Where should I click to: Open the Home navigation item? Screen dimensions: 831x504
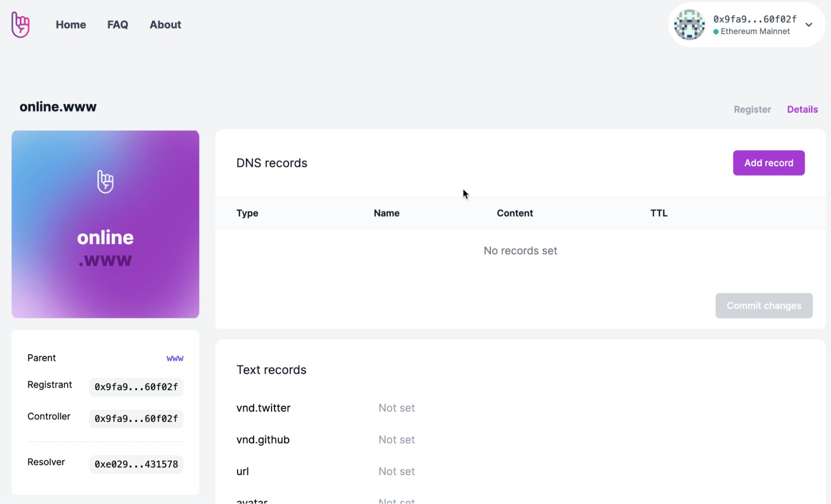coord(71,25)
